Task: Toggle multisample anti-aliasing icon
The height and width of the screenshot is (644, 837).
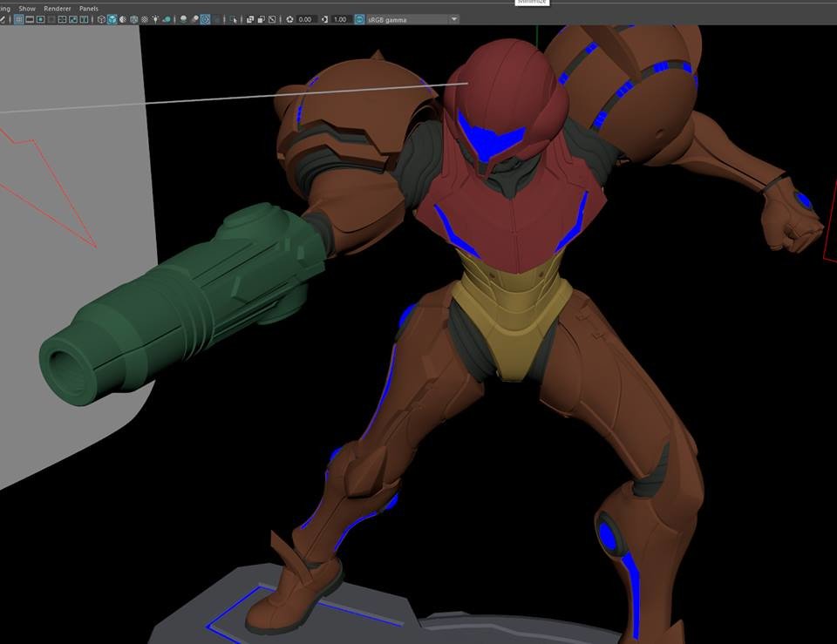Action: (x=206, y=19)
